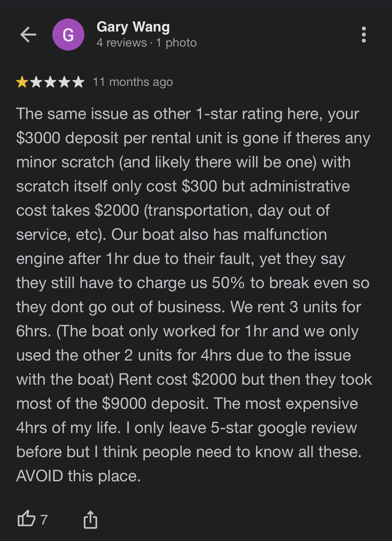Open the three-dot more options menu
Screen dimensions: 392x541
click(x=364, y=35)
